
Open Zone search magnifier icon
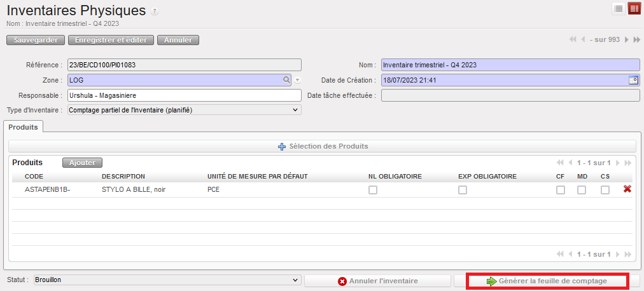click(287, 80)
